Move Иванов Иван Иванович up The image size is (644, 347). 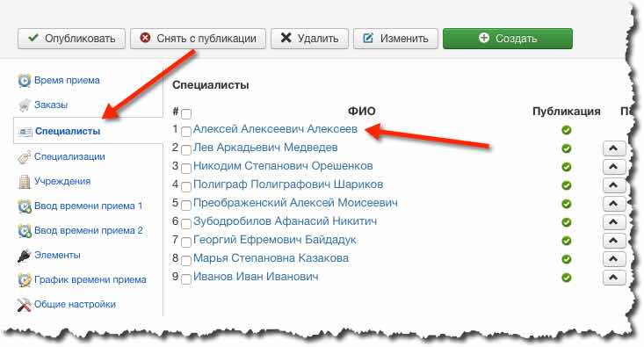point(614,278)
